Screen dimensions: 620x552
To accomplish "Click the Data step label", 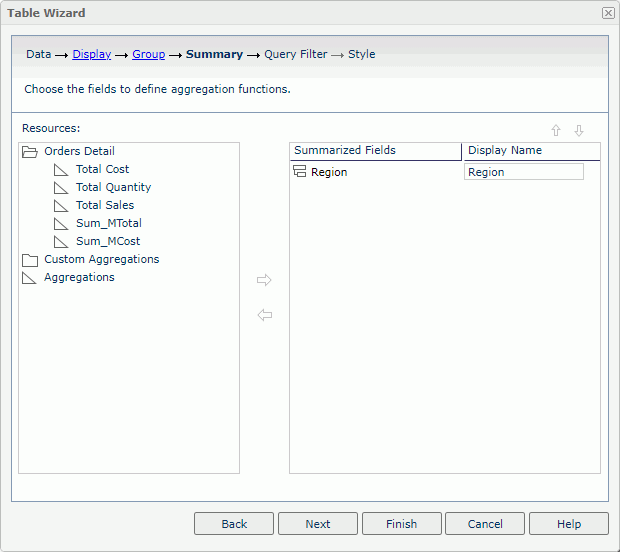I will (38, 54).
